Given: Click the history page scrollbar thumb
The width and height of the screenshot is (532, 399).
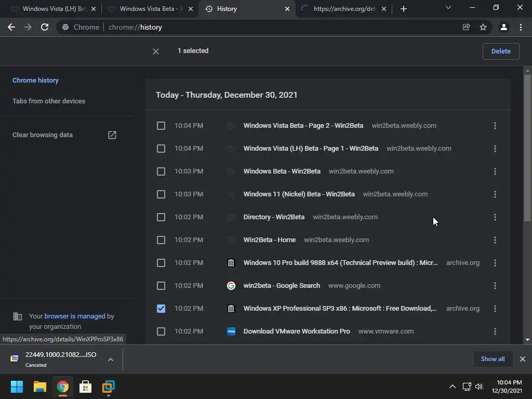Looking at the screenshot, I should (x=527, y=148).
